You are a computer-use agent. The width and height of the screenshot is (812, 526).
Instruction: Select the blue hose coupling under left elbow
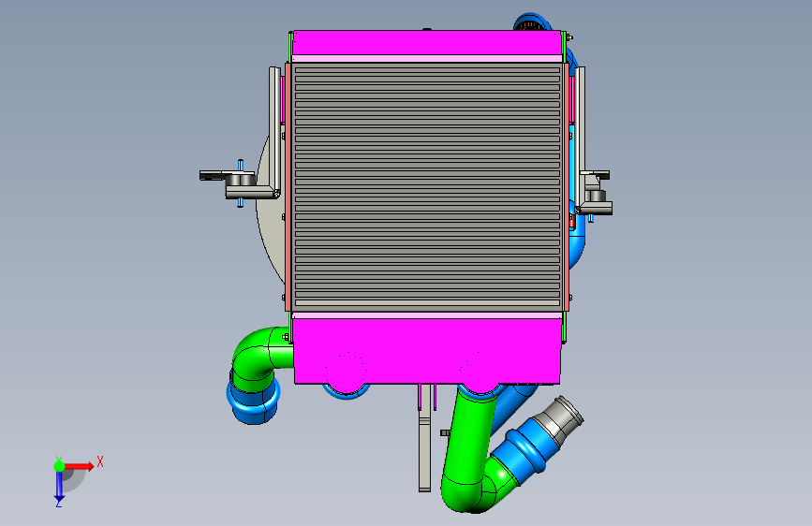pyautogui.click(x=253, y=402)
